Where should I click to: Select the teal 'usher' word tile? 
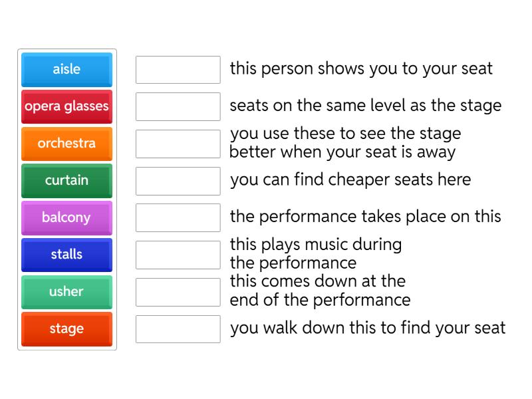[66, 292]
